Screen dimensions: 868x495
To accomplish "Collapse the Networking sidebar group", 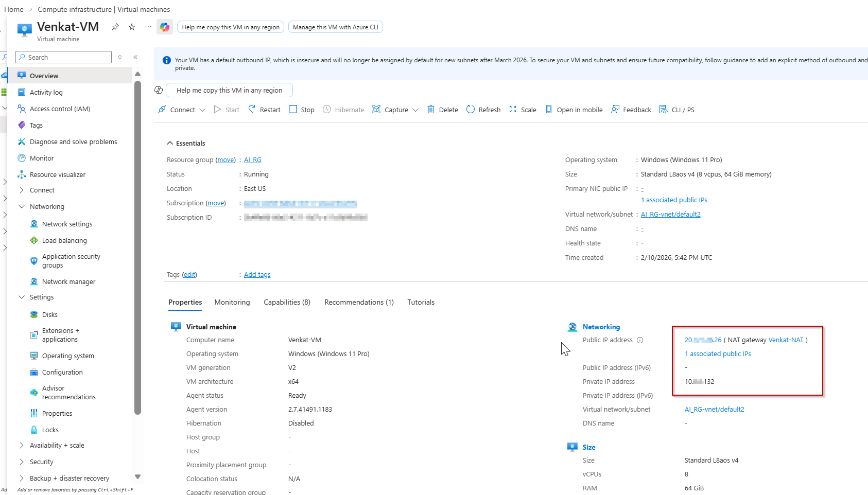I will coord(22,206).
